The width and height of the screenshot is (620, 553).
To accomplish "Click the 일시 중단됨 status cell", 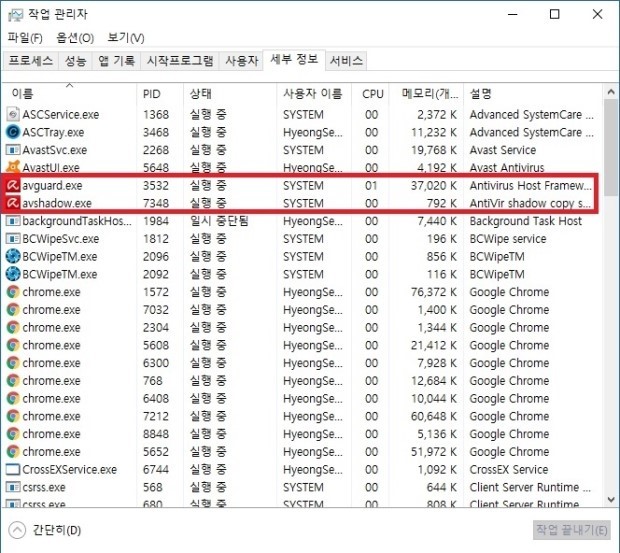I will click(x=219, y=221).
